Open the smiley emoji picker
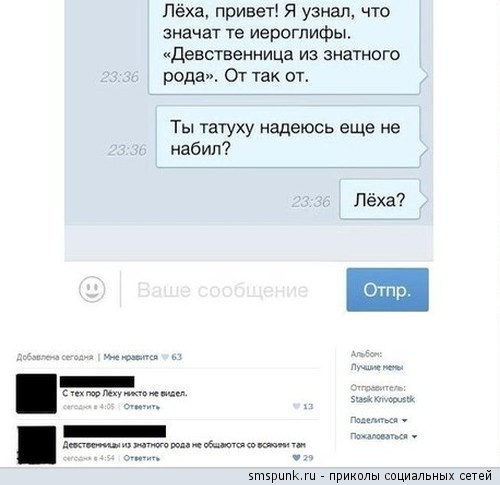 click(92, 289)
